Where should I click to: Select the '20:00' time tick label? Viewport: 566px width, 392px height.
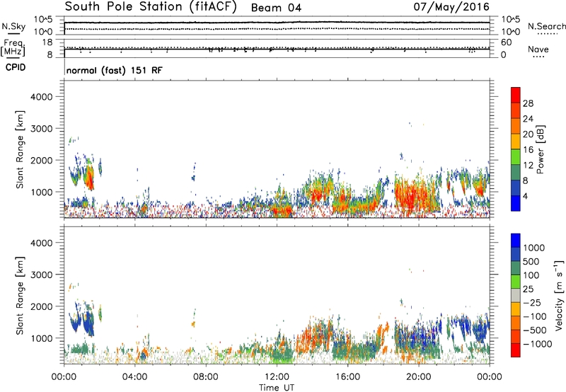coord(419,377)
